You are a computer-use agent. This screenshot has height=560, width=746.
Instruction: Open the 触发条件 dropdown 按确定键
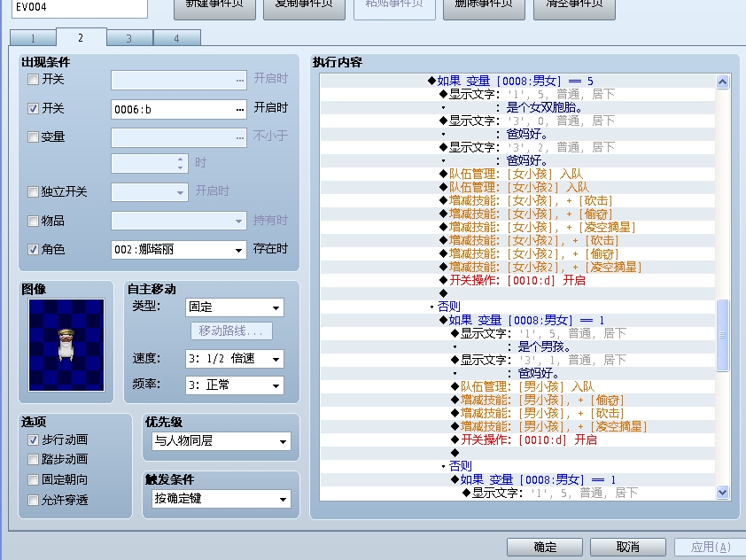[221, 499]
